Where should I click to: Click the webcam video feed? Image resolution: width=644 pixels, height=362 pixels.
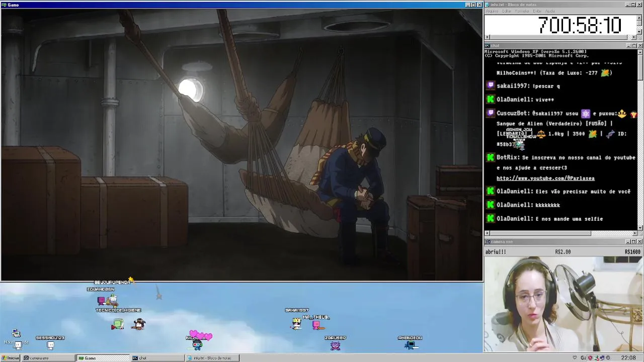point(563,304)
